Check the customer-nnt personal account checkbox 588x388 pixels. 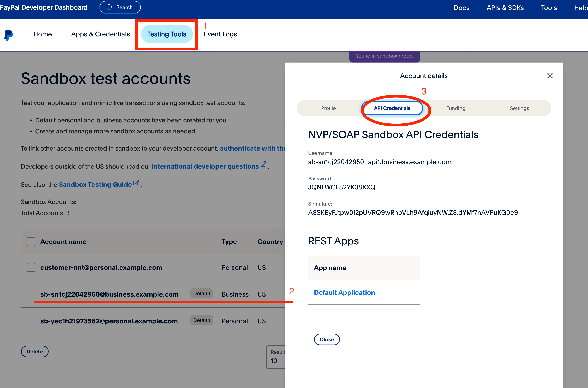point(31,267)
